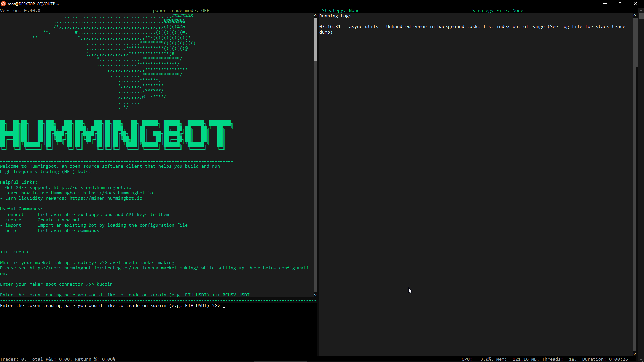This screenshot has height=362, width=644.
Task: Click the kucoin connector answer text
Action: 104,284
